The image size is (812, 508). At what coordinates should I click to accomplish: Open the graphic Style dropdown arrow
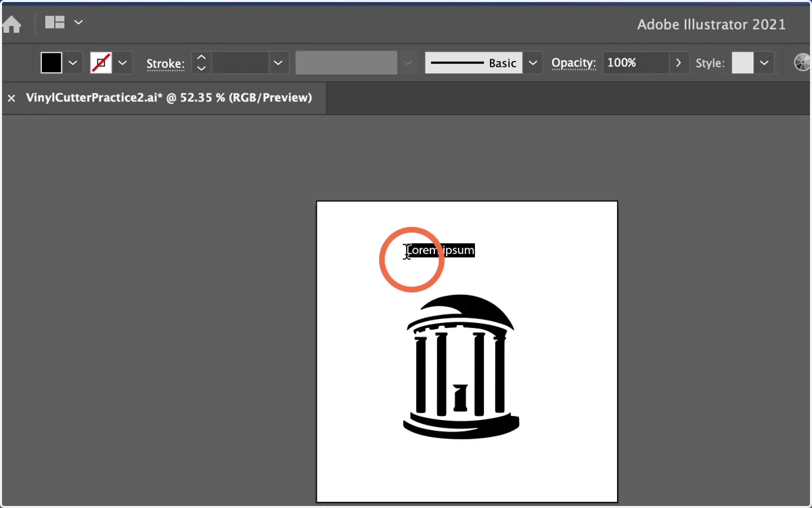pos(764,63)
